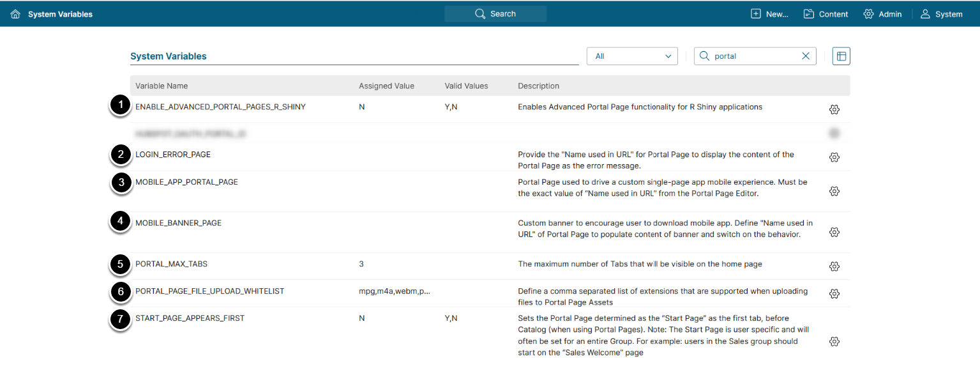Toggle the table layout view icon
The image size is (980, 370).
[841, 56]
